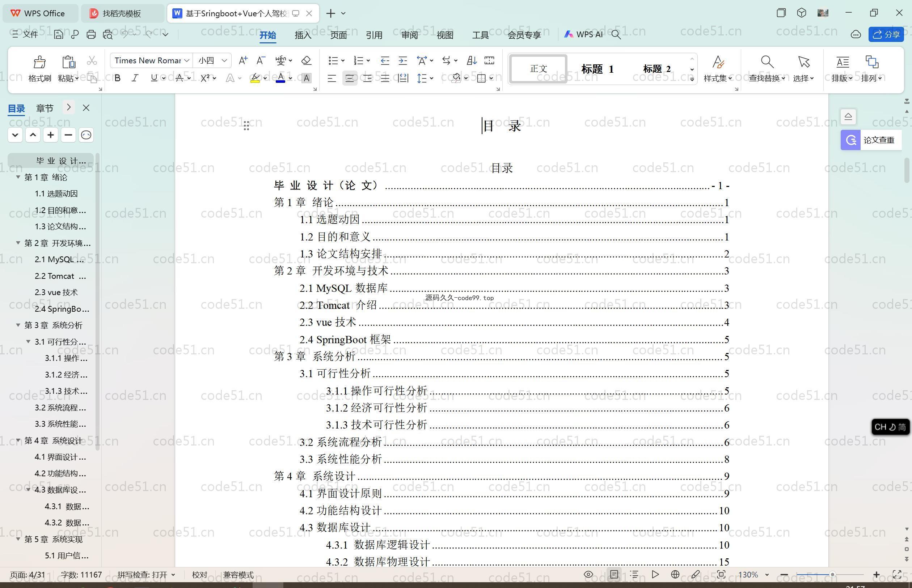This screenshot has height=588, width=912.
Task: Open the numbered list dropdown arrow
Action: (x=368, y=61)
